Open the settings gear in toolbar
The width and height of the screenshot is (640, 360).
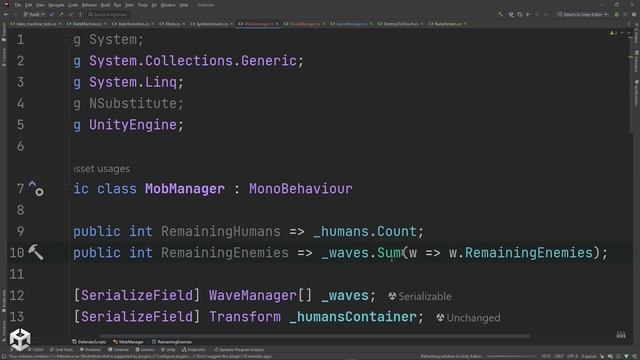[x=634, y=14]
